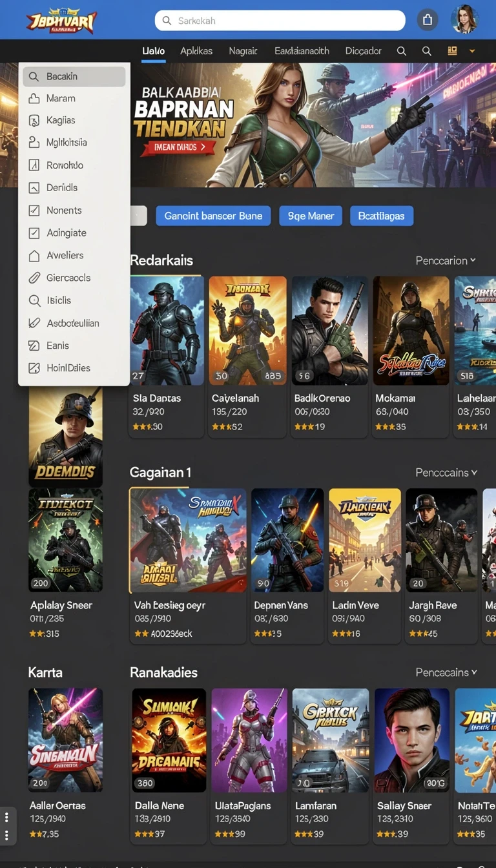Click the paperclip icon beside Giercaocls
This screenshot has width=496, height=868.
pyautogui.click(x=34, y=278)
